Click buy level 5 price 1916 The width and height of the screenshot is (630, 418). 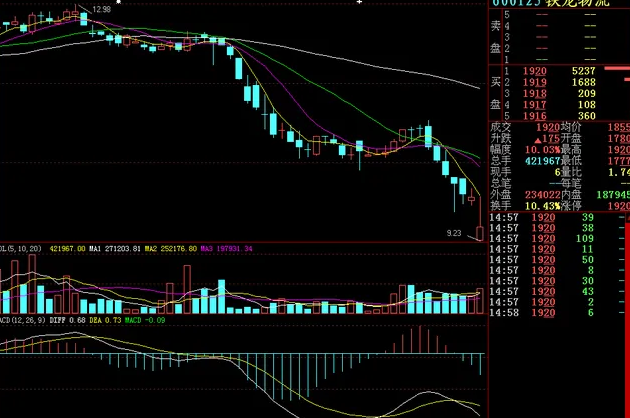[x=535, y=116]
